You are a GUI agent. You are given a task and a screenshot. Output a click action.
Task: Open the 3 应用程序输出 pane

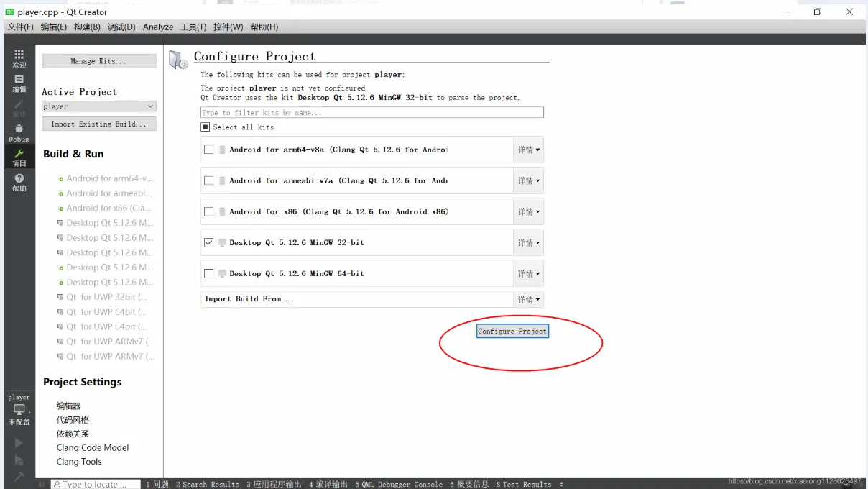[274, 484]
